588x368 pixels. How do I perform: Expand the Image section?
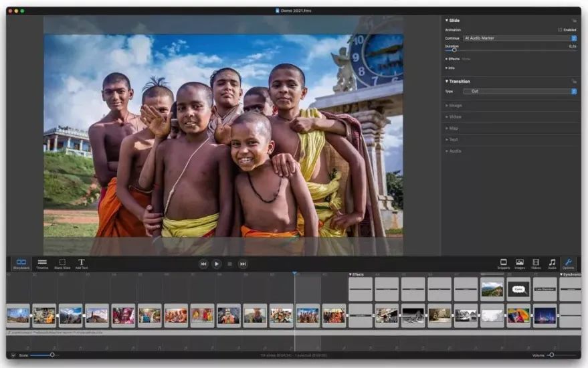click(447, 106)
